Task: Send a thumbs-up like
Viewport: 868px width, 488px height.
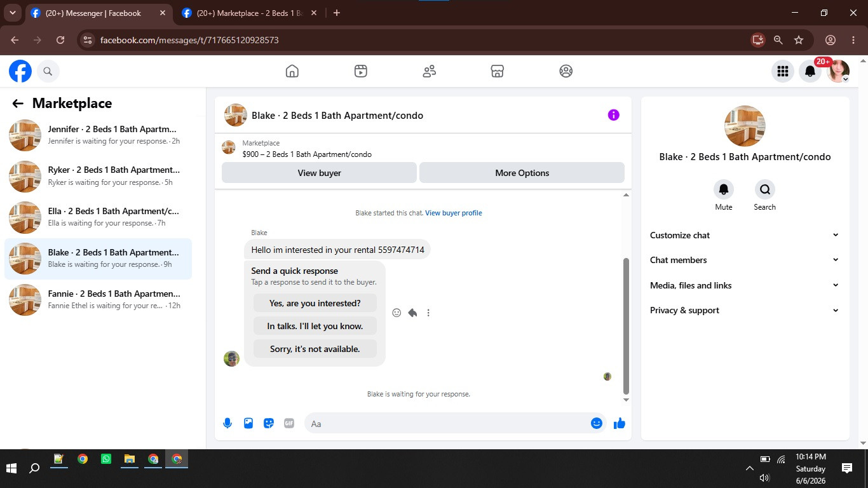Action: pyautogui.click(x=620, y=423)
